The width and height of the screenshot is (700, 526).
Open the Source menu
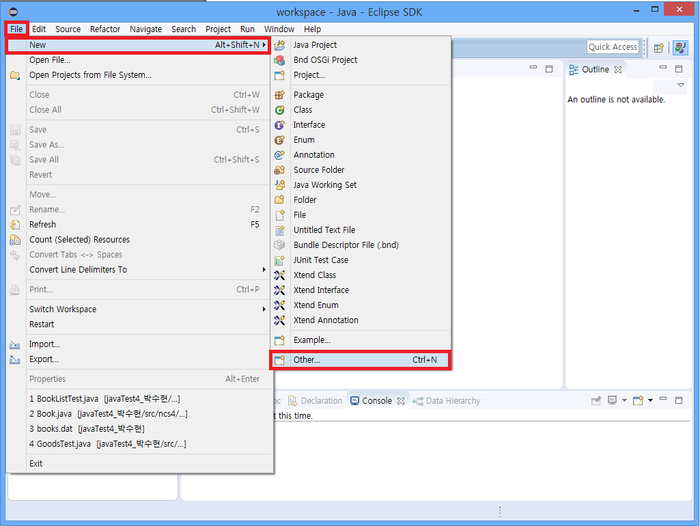point(68,29)
